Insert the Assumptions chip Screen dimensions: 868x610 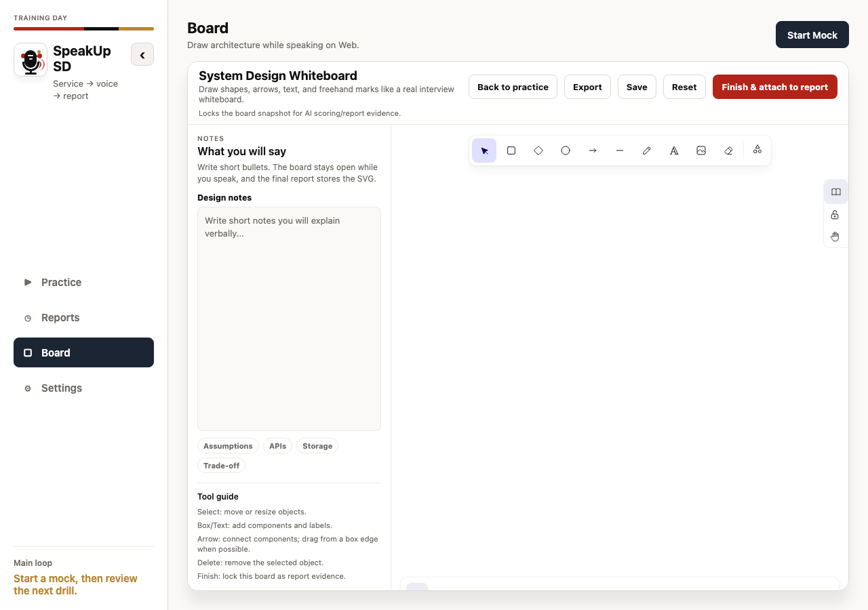pyautogui.click(x=228, y=446)
